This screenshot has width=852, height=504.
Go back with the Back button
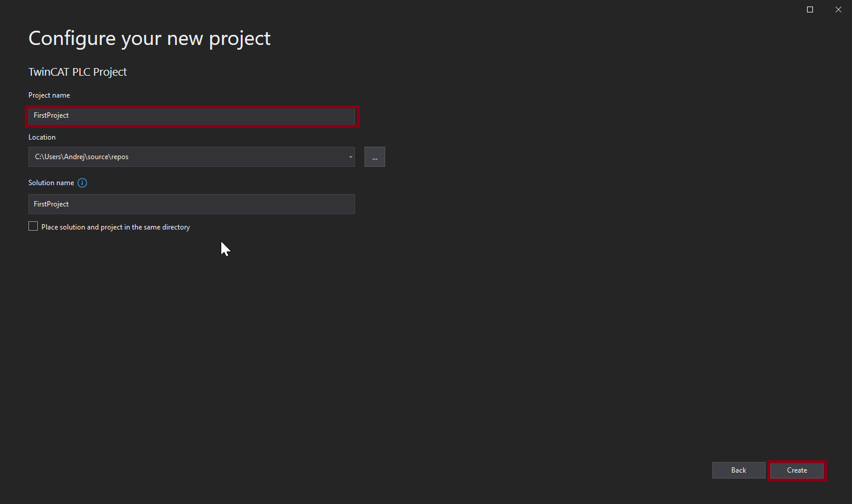[x=738, y=470]
